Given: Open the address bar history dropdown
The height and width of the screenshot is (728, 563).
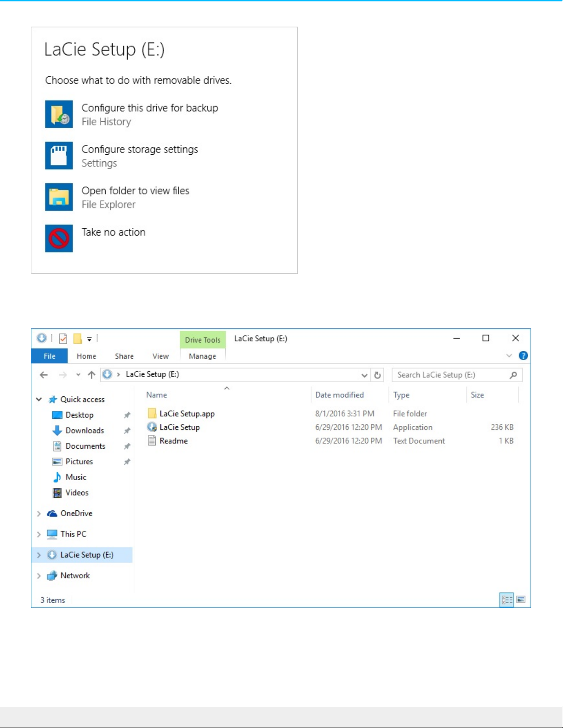Looking at the screenshot, I should click(364, 375).
